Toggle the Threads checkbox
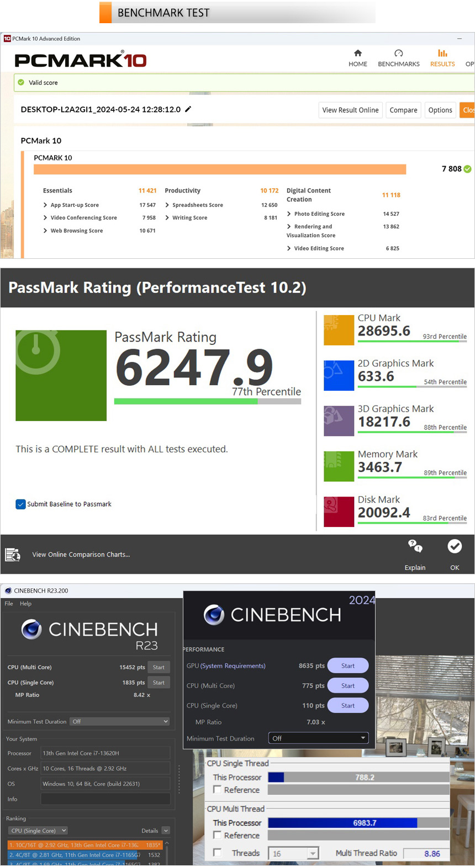 pyautogui.click(x=217, y=853)
